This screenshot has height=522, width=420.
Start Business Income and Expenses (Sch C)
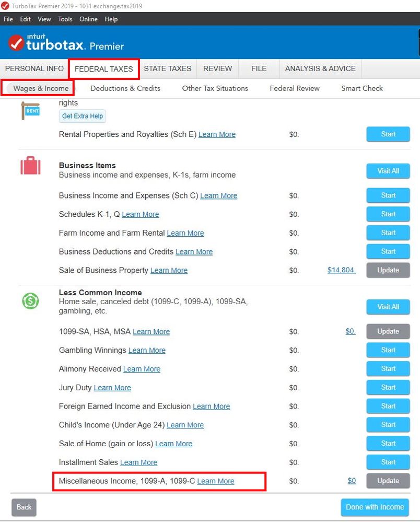pos(388,195)
